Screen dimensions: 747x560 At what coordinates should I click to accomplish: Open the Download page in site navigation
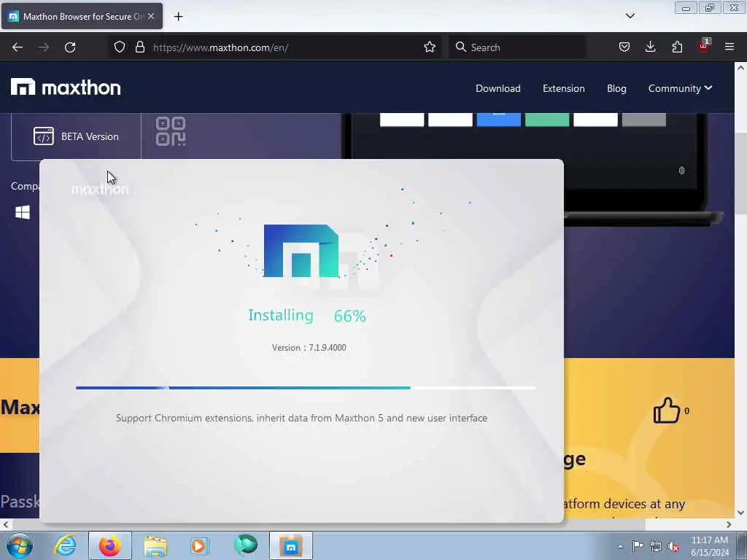click(498, 88)
